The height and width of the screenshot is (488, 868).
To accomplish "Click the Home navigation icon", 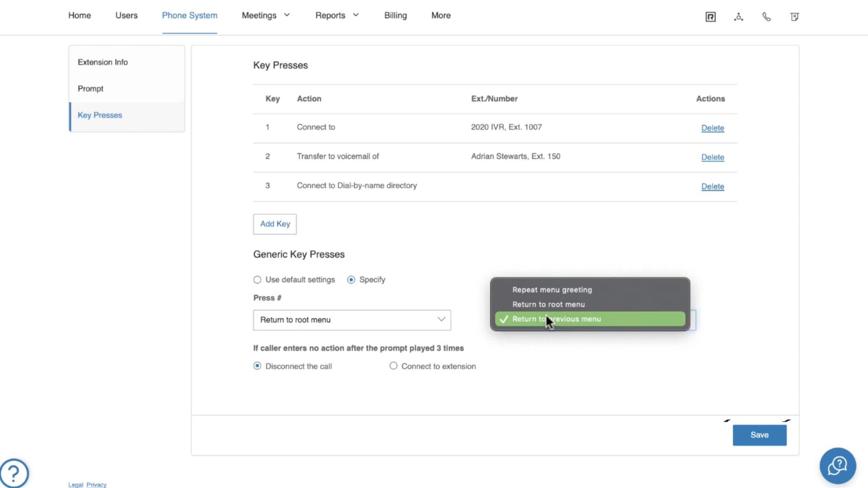I will pyautogui.click(x=79, y=15).
